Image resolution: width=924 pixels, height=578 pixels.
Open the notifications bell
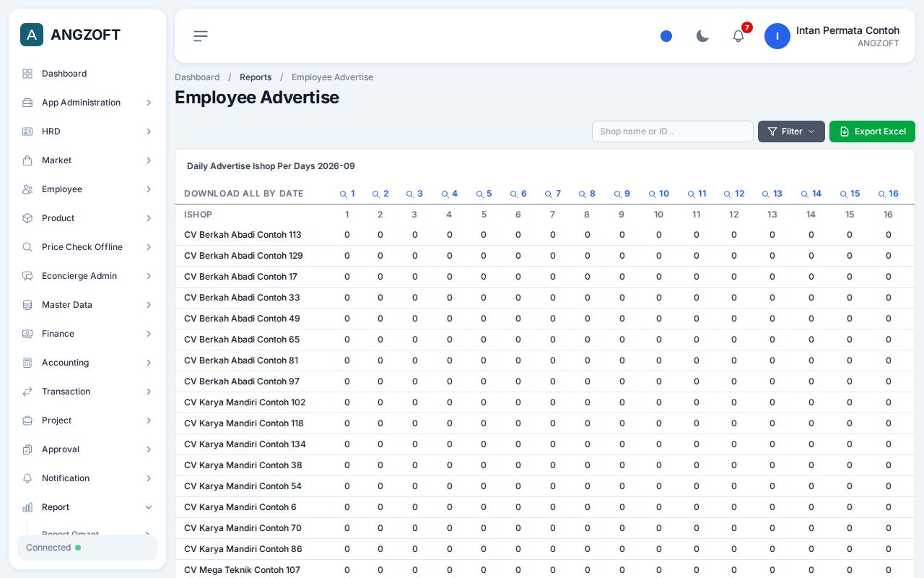point(738,36)
